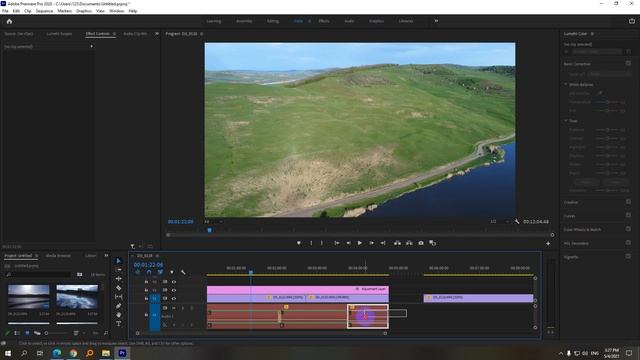Collapse the White Balance section
Screen dimensions: 640x360
[566, 84]
